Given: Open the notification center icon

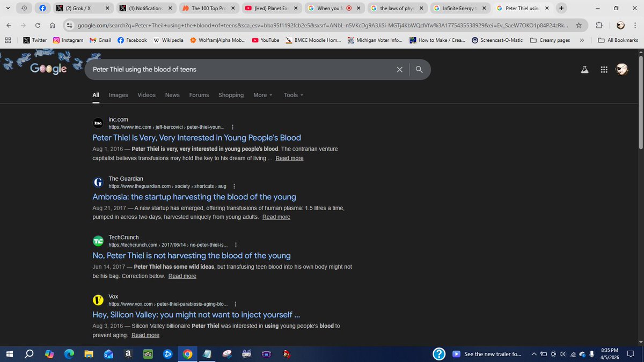Looking at the screenshot, I should click(x=631, y=354).
